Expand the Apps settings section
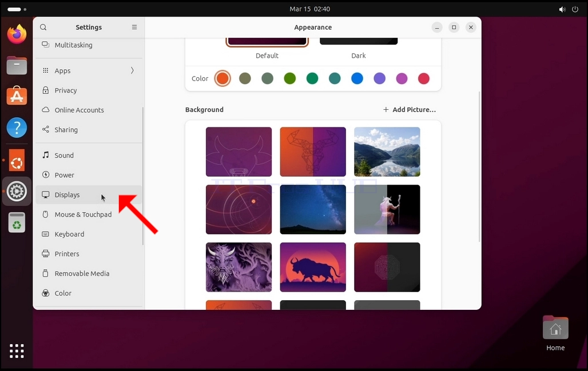 [x=89, y=70]
